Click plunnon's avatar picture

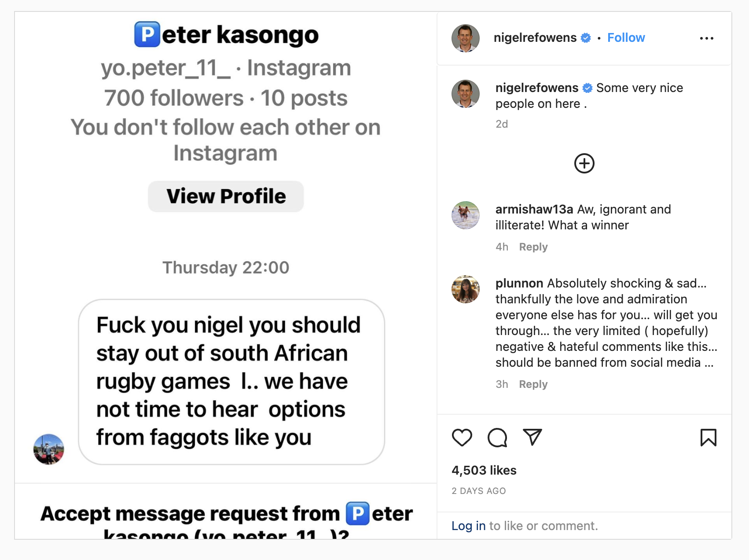pos(466,289)
